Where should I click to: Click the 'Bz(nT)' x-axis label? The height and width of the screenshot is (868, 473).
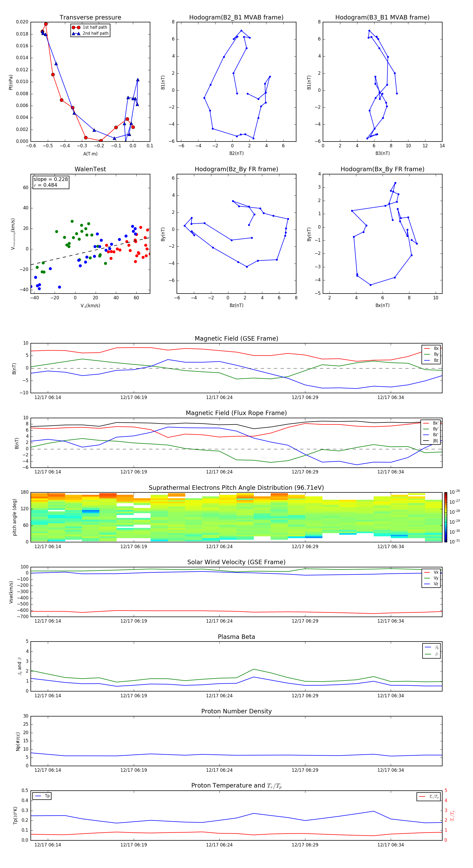(236, 305)
